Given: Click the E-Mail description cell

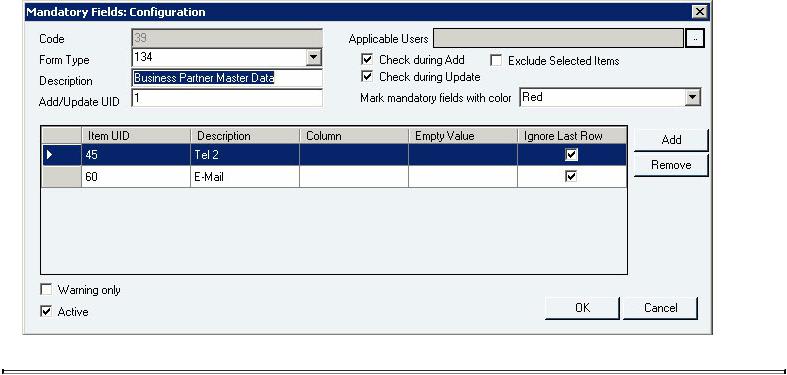Looking at the screenshot, I should [245, 177].
